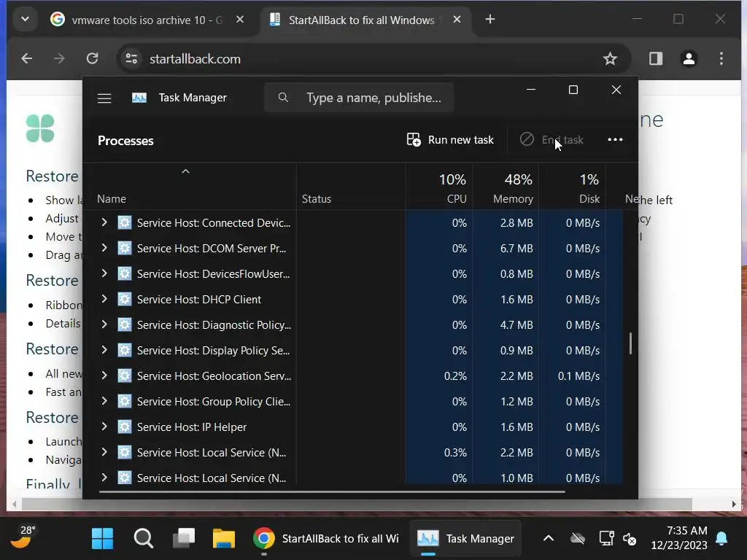Click the StartAllBack clover logo on page
Screen dimensions: 747x560
tap(40, 128)
